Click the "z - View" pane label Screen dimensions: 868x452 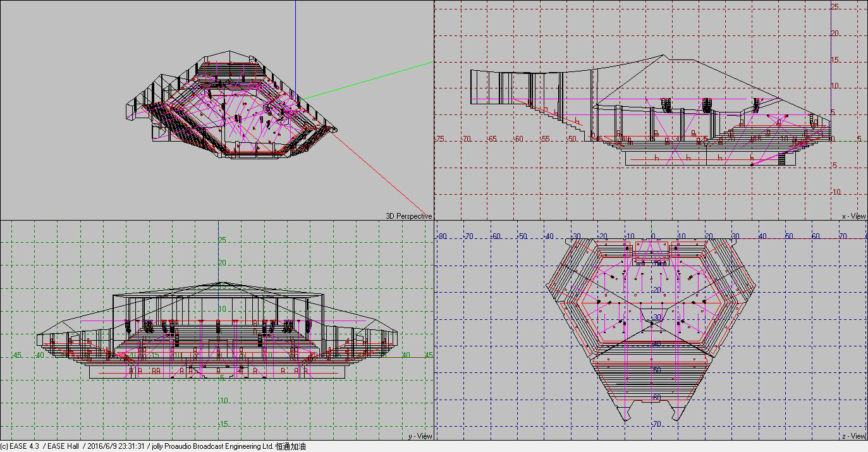click(853, 436)
